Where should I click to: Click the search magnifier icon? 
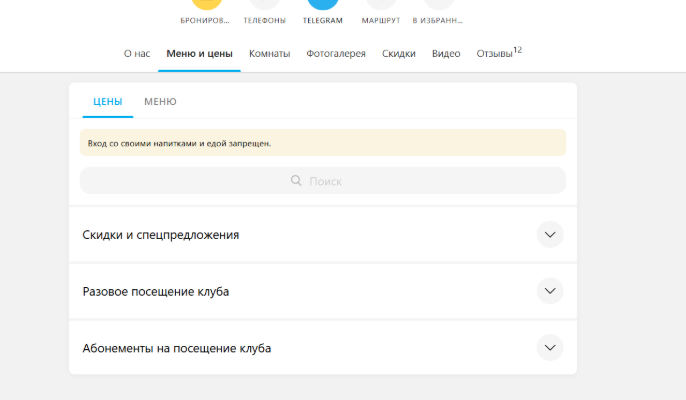pyautogui.click(x=296, y=180)
